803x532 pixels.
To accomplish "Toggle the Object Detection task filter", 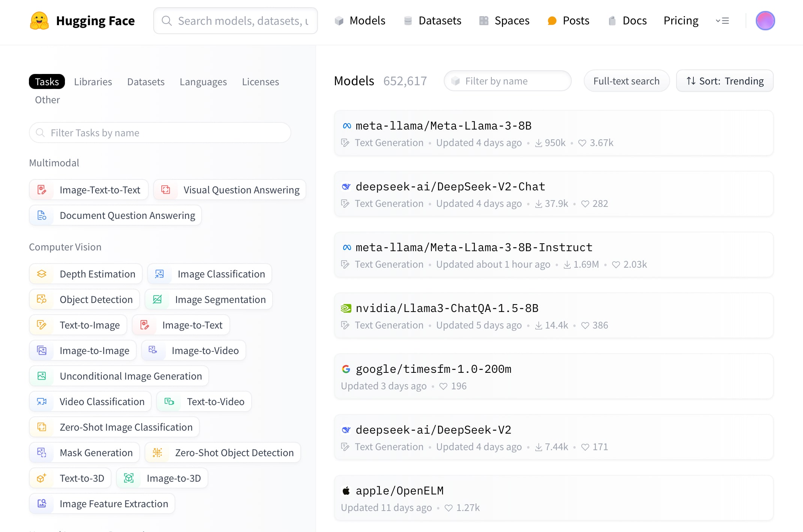I will (85, 299).
